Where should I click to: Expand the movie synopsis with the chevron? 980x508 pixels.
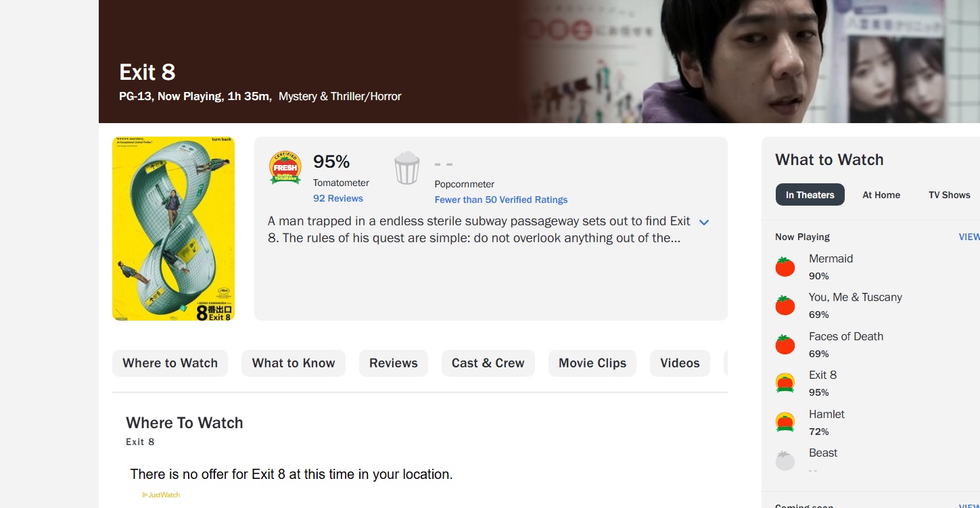703,222
